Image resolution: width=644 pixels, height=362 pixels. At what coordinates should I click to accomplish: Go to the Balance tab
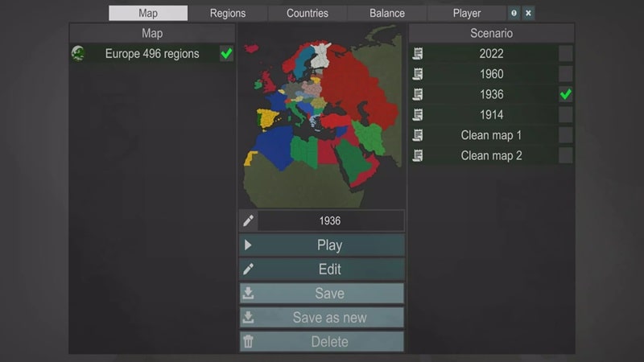tap(387, 14)
